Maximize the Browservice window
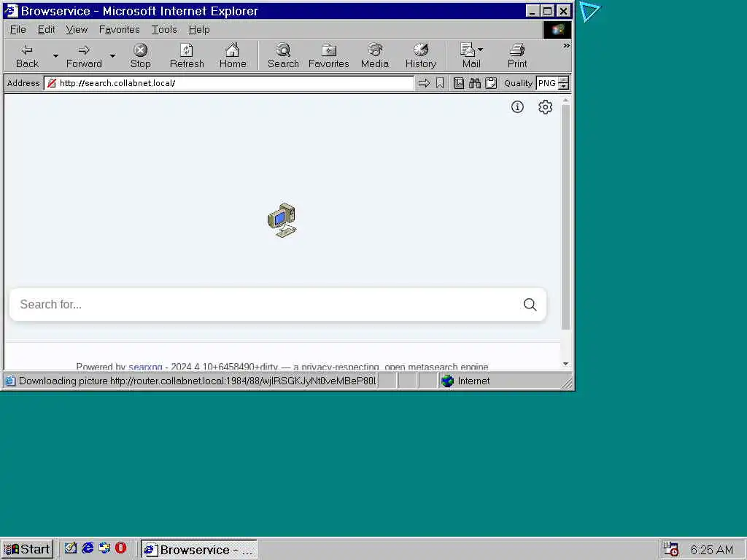Screen dimensions: 747x560 click(x=548, y=11)
